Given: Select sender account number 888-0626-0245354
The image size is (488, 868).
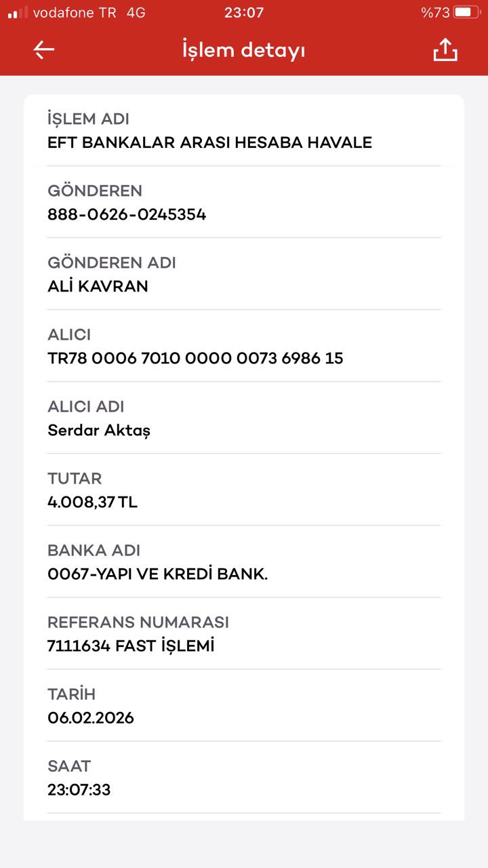Looking at the screenshot, I should click(127, 215).
